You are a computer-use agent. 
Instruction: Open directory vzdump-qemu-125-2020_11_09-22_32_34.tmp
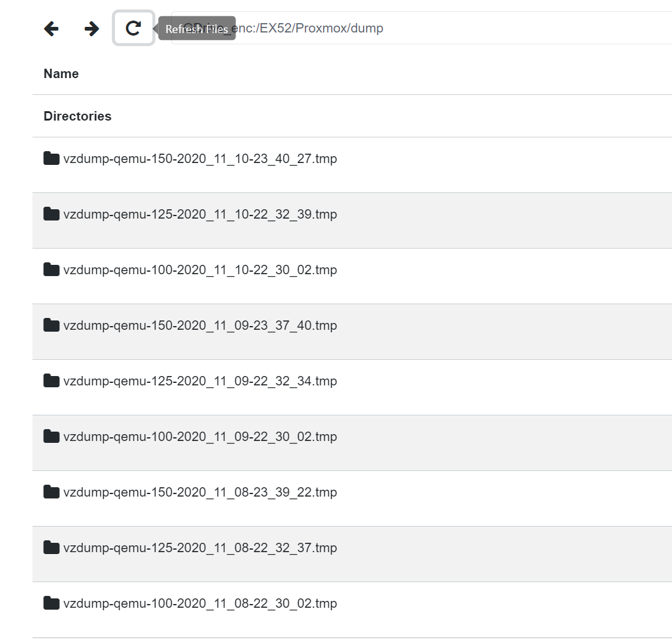[200, 381]
